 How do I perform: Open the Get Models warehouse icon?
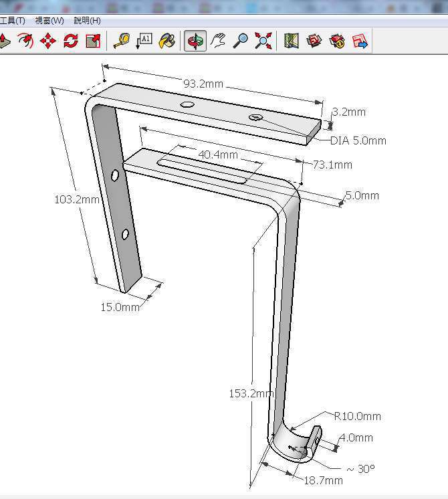(x=314, y=41)
